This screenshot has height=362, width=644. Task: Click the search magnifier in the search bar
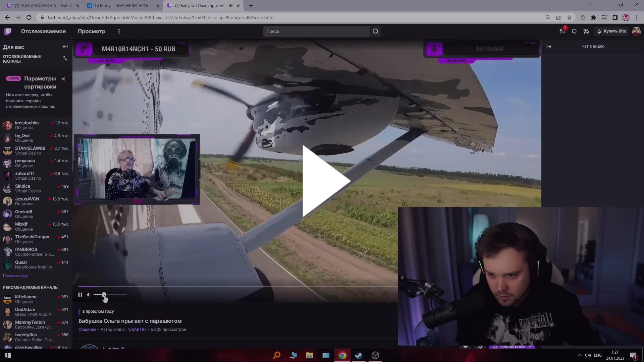coord(375,31)
